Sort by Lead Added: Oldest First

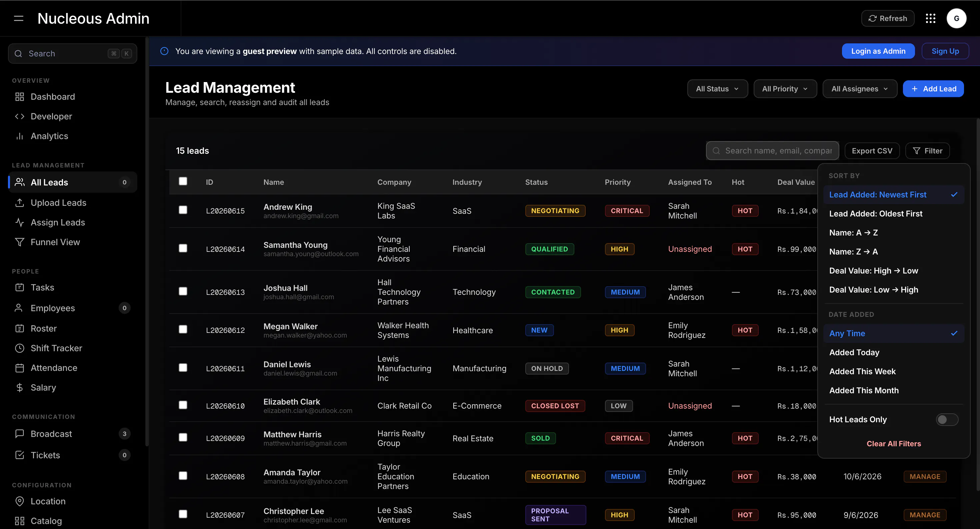[894, 214]
